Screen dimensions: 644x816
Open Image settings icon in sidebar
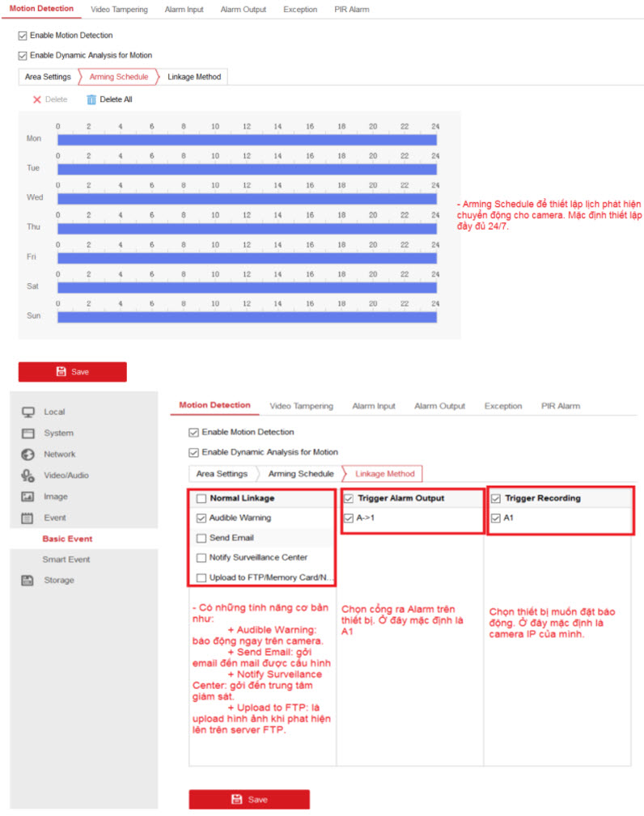click(28, 497)
